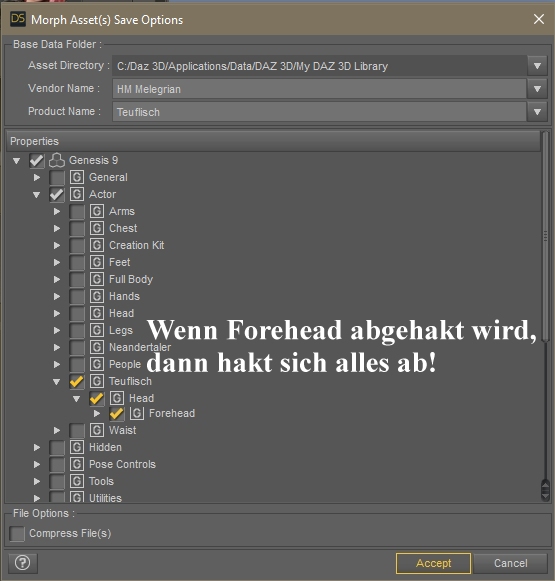Uncheck the Forehead checkbox
Screen dimensions: 555x581
117,414
